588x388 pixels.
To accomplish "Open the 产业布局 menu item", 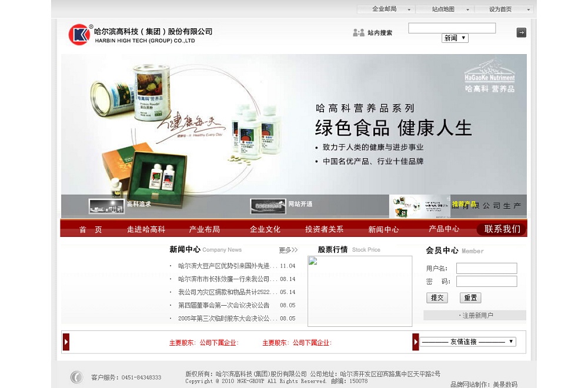I will (x=205, y=229).
